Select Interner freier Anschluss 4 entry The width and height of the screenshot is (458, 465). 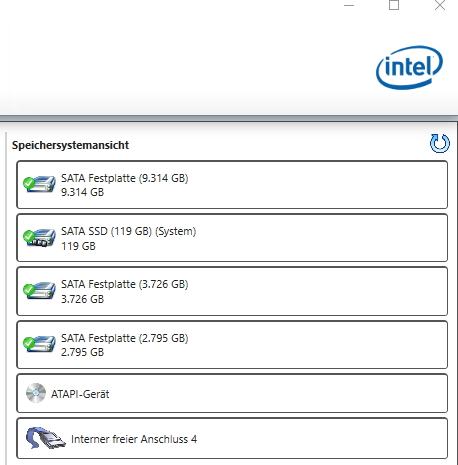(232, 438)
